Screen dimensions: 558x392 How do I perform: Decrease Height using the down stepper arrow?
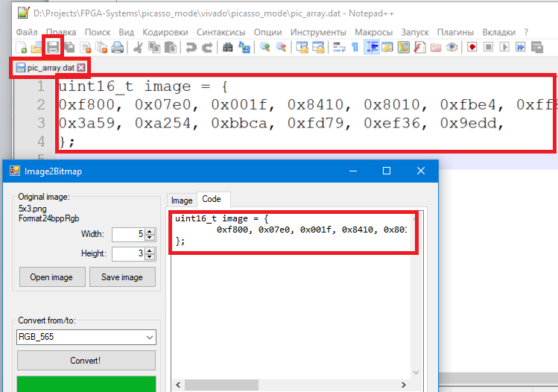click(150, 257)
